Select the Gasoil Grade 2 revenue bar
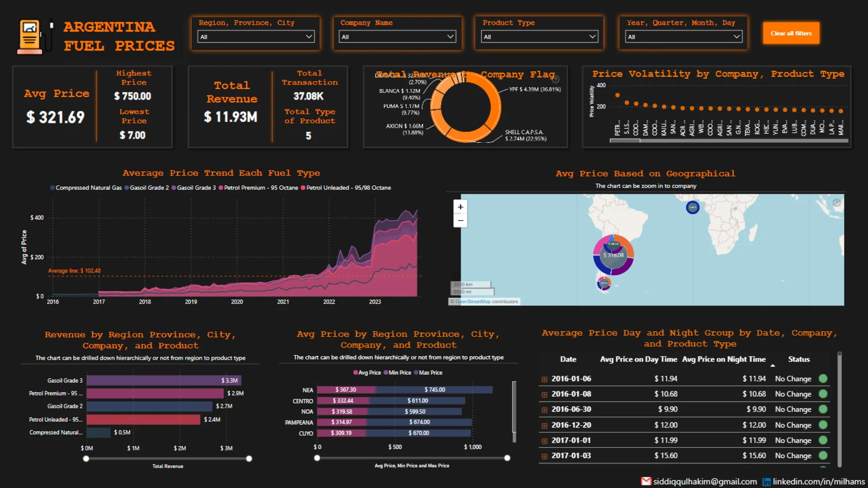Screen dimensions: 868x488 [x=149, y=406]
